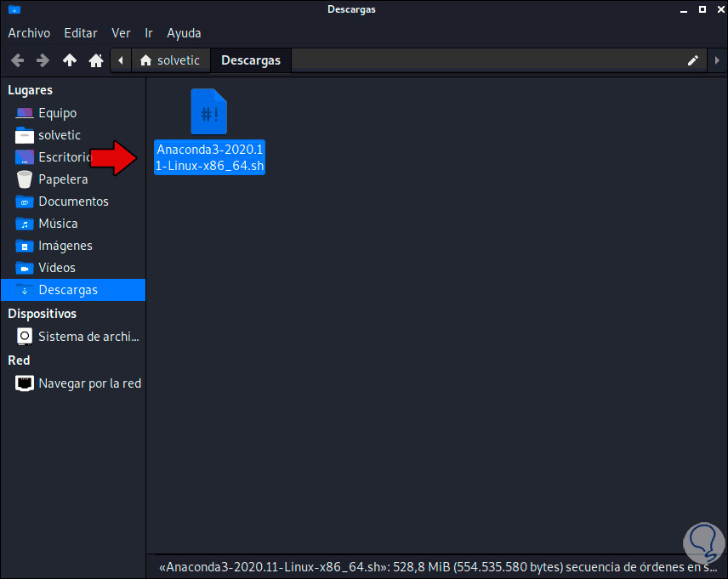Click the Descargas download folder icon in sidebar
The image size is (728, 579).
coord(25,290)
